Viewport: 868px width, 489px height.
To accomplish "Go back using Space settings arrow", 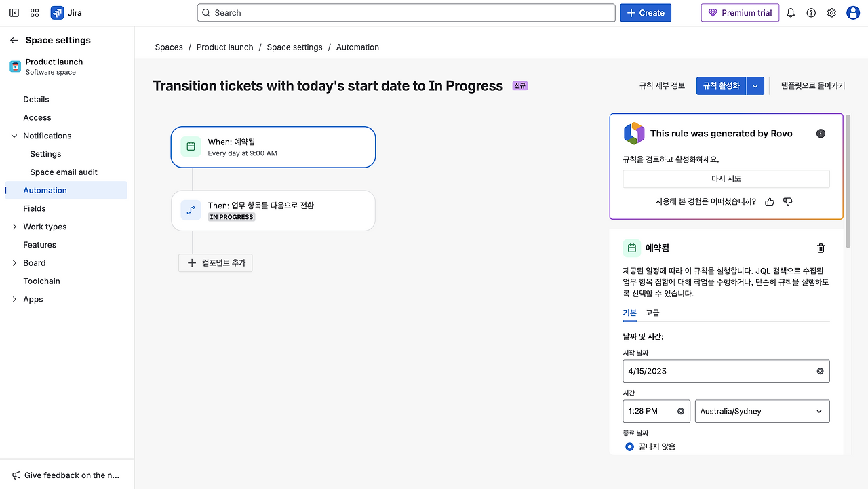I will pyautogui.click(x=14, y=41).
